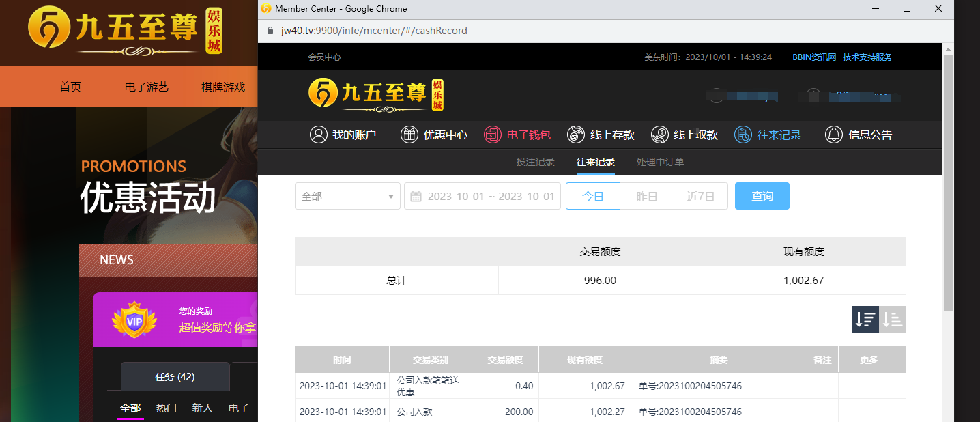Open the 线上存款 deposit icon
980x422 pixels.
pyautogui.click(x=576, y=135)
